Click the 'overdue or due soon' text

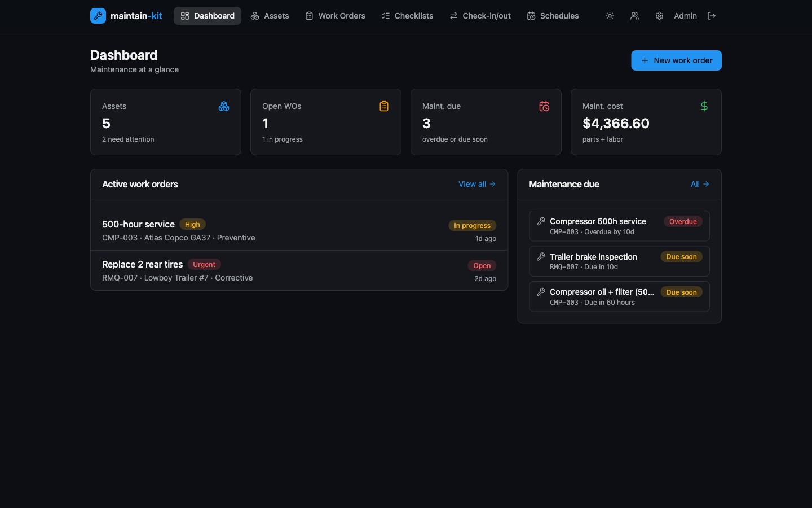pyautogui.click(x=455, y=139)
